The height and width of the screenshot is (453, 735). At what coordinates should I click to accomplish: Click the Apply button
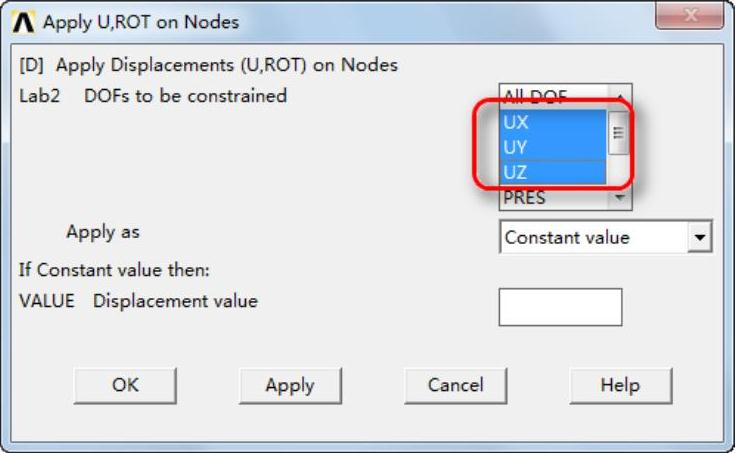[x=290, y=385]
